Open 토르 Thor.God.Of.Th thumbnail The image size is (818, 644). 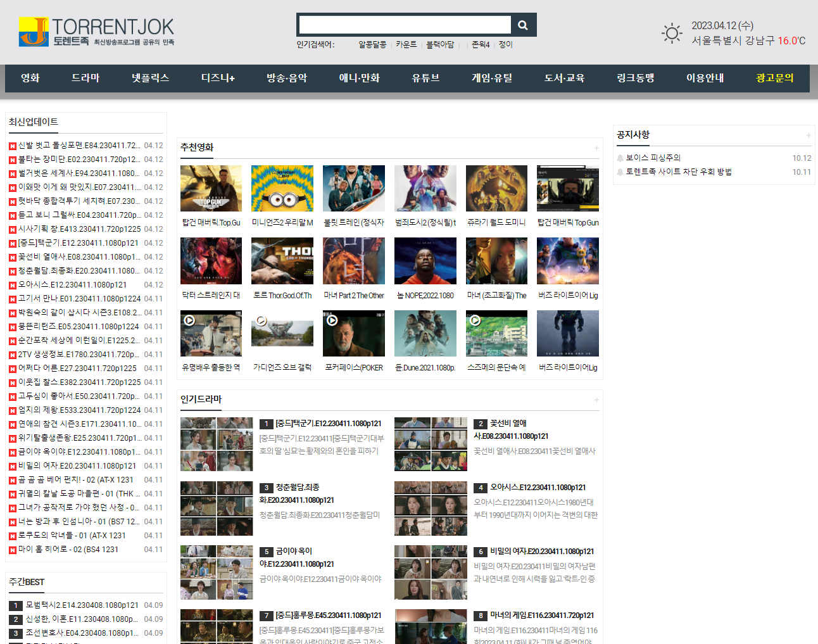(x=282, y=261)
